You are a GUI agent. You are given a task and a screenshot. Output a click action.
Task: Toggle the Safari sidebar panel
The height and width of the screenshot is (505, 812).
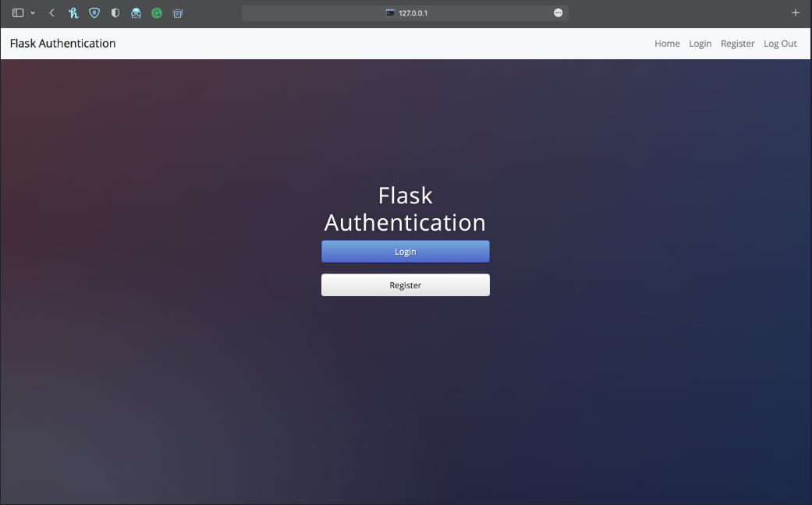coord(18,13)
